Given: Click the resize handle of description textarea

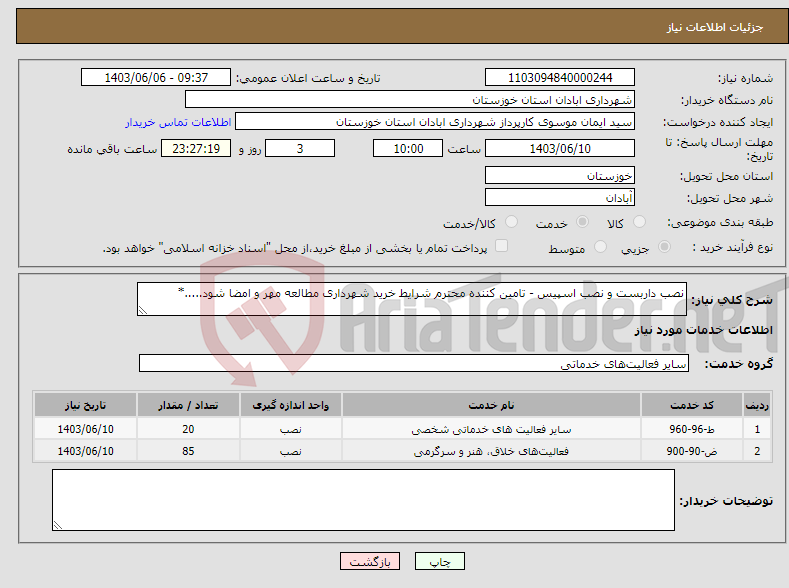Looking at the screenshot, I should point(143,310).
